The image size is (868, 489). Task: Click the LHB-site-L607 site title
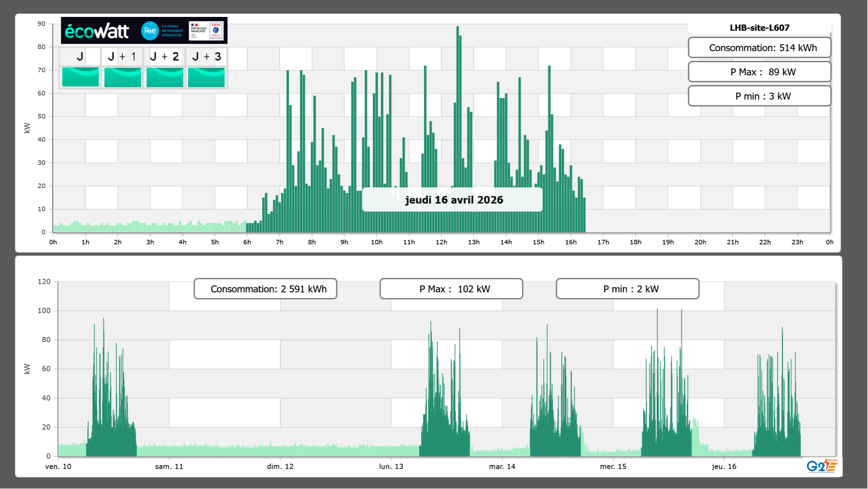click(x=759, y=28)
